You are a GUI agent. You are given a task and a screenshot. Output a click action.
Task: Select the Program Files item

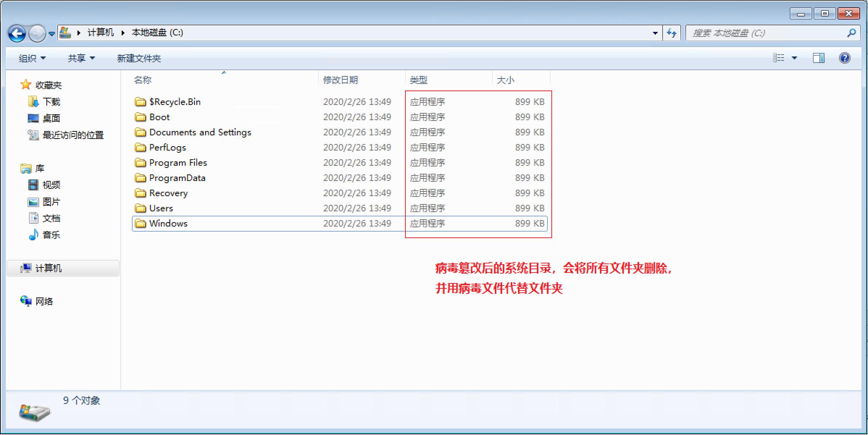pyautogui.click(x=178, y=163)
